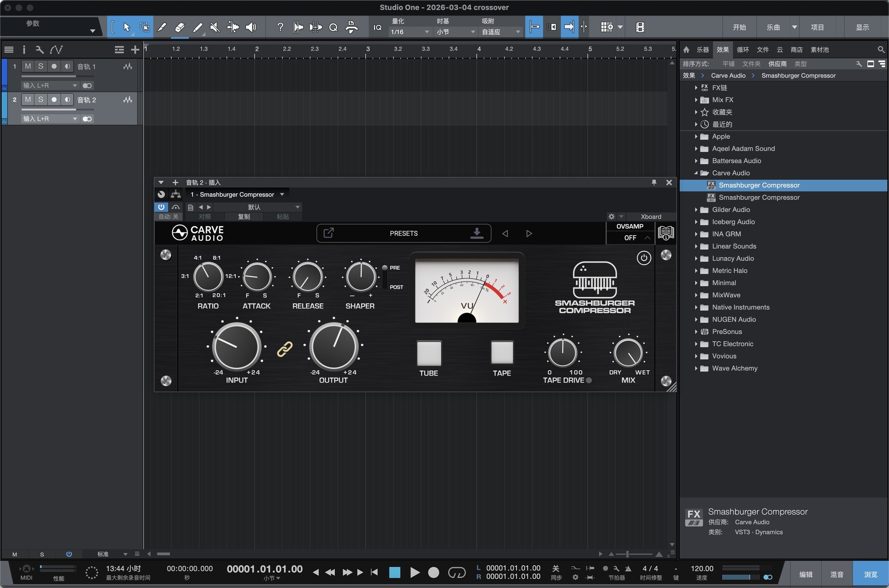Click the PRESETS button

click(403, 233)
